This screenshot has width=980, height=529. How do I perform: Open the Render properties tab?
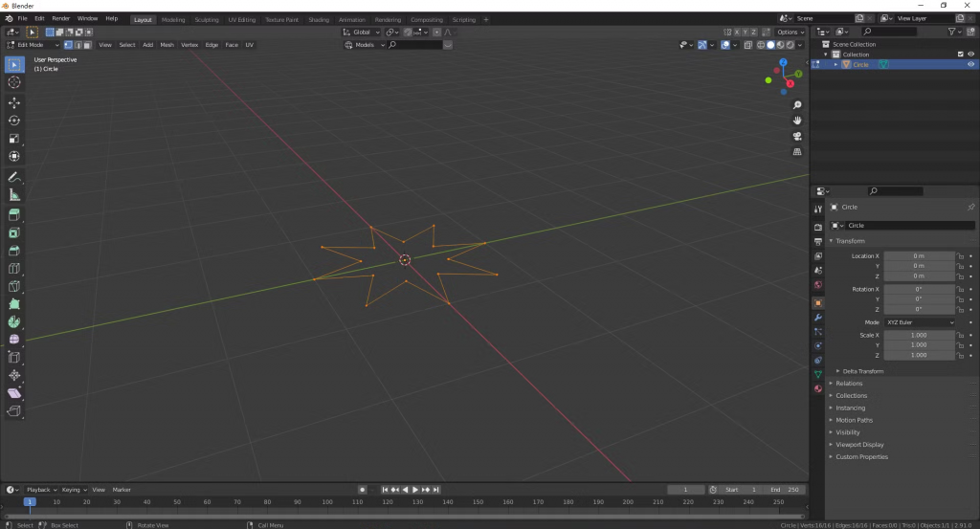coord(818,227)
